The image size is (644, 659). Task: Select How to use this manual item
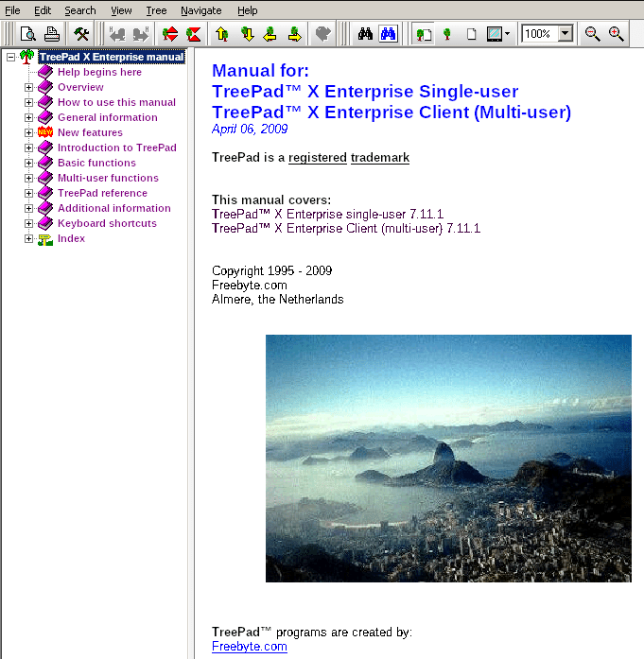coord(116,102)
